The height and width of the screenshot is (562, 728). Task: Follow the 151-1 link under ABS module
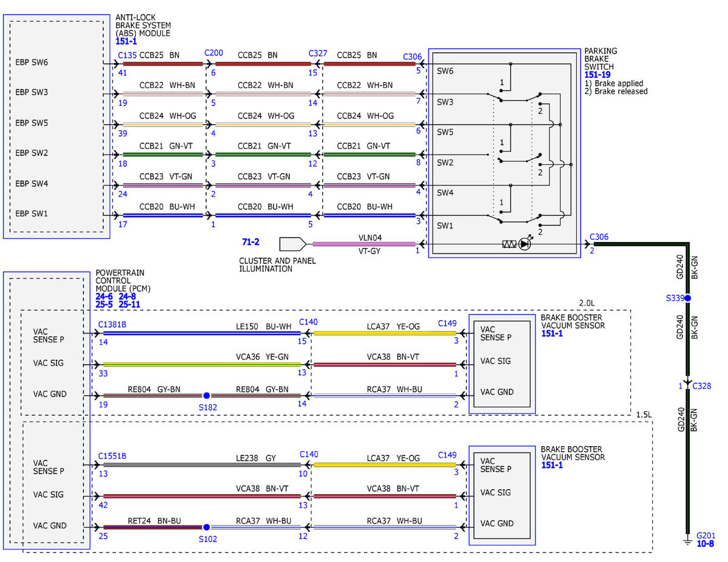[x=126, y=42]
